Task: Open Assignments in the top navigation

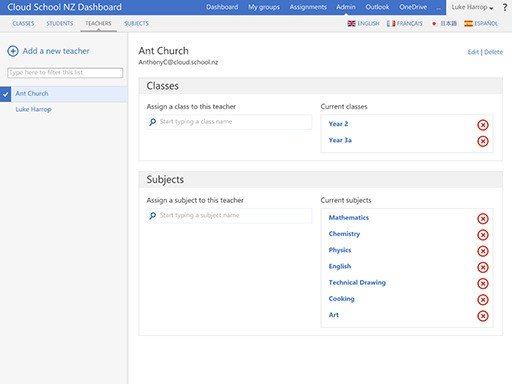Action: pyautogui.click(x=308, y=7)
